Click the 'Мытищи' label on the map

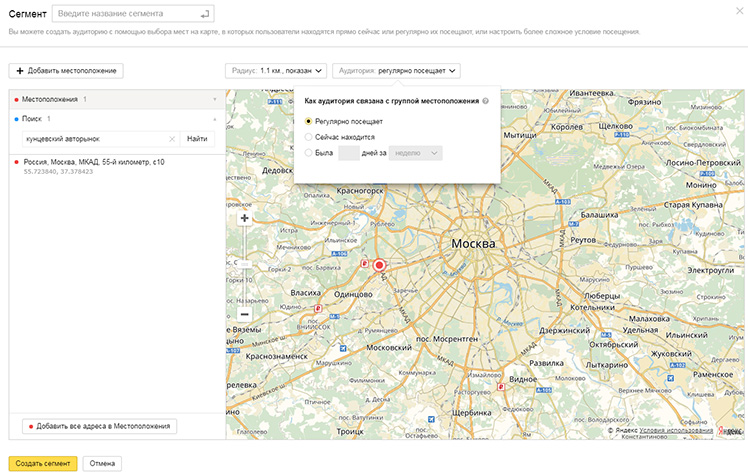click(520, 135)
